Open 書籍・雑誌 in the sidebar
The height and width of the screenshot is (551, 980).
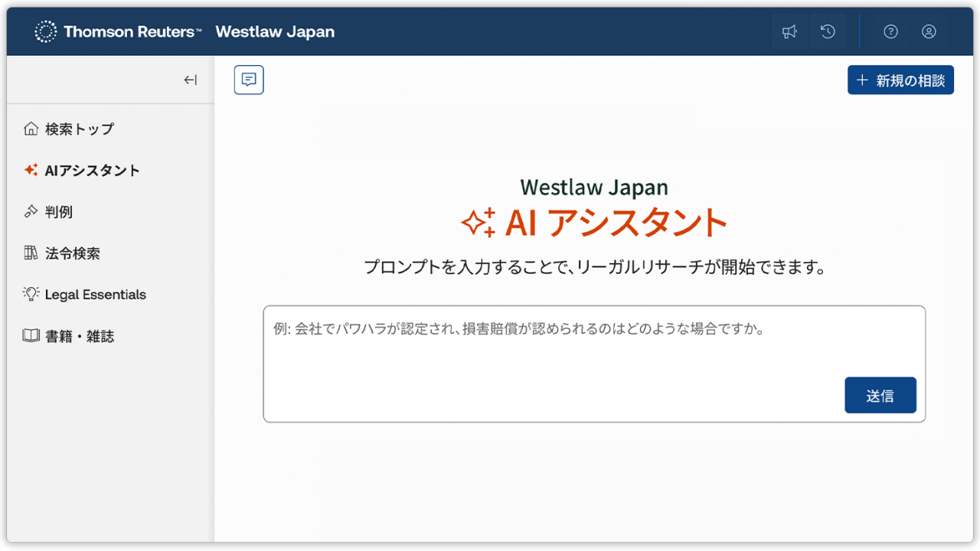[69, 336]
